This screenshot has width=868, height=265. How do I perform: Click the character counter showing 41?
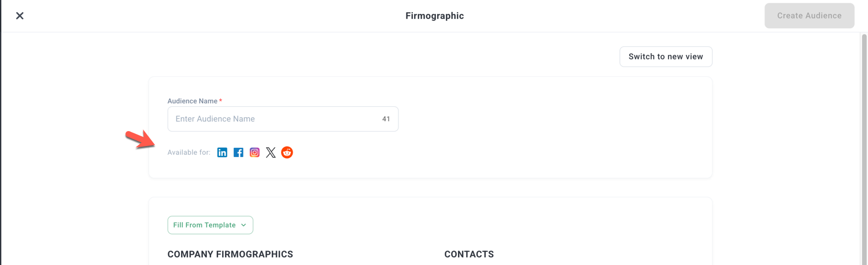point(386,119)
